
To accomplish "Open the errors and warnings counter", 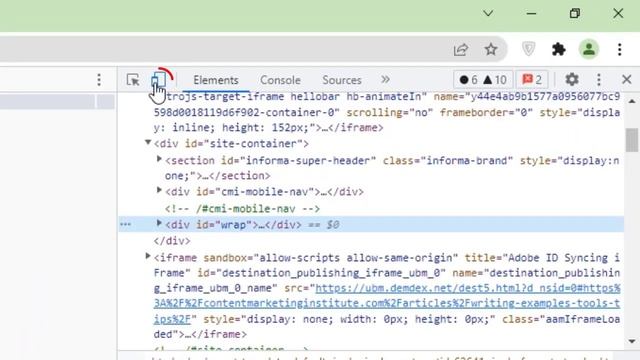I will [x=483, y=80].
